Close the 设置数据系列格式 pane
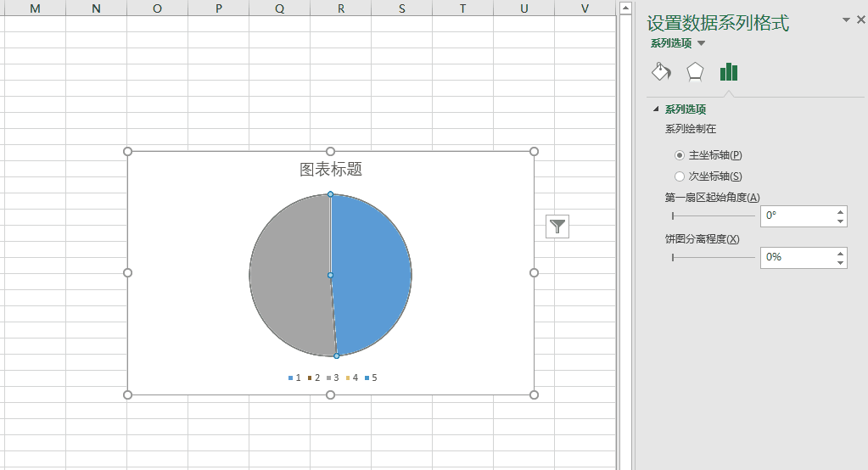The width and height of the screenshot is (868, 470). [861, 20]
